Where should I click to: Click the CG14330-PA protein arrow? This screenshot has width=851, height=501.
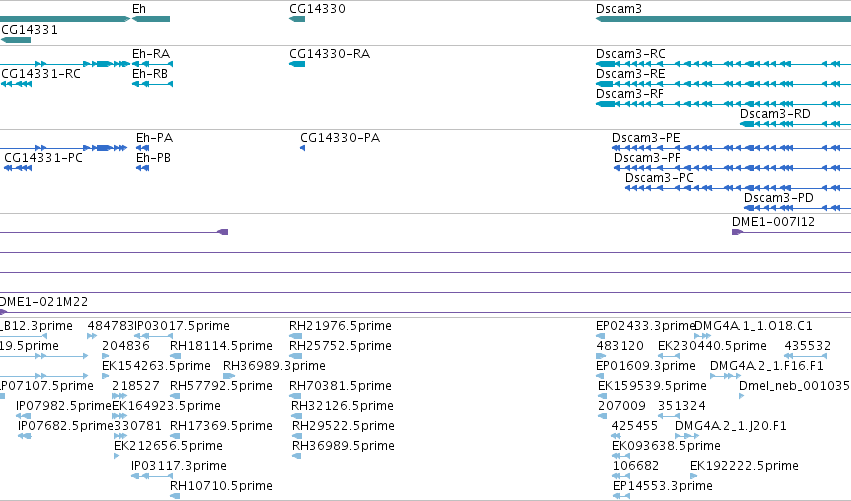coord(302,148)
